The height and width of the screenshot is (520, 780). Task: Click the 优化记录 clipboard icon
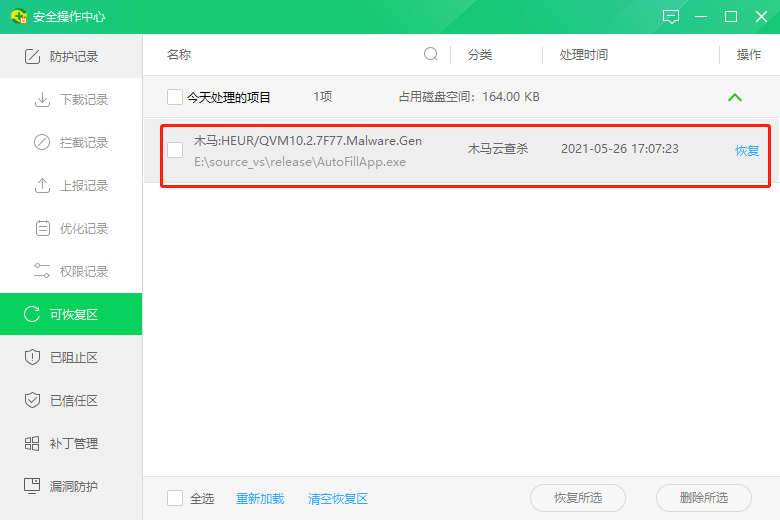[x=42, y=228]
